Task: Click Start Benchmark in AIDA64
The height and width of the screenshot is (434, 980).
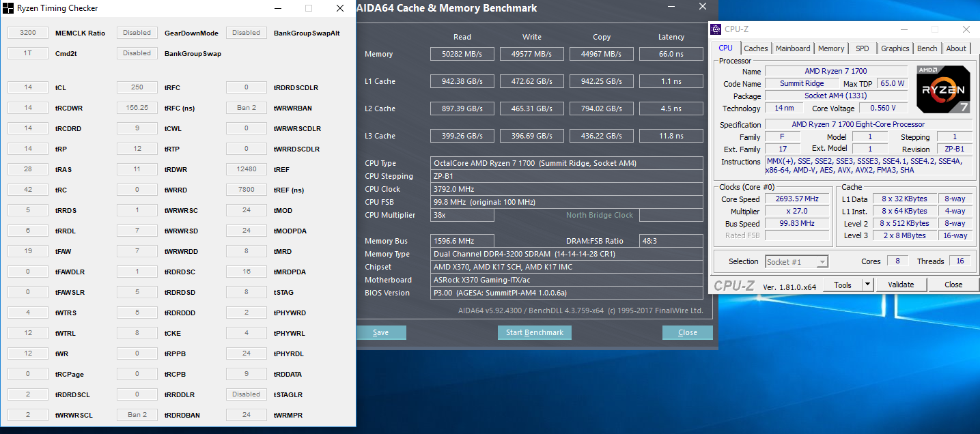Action: pos(535,332)
